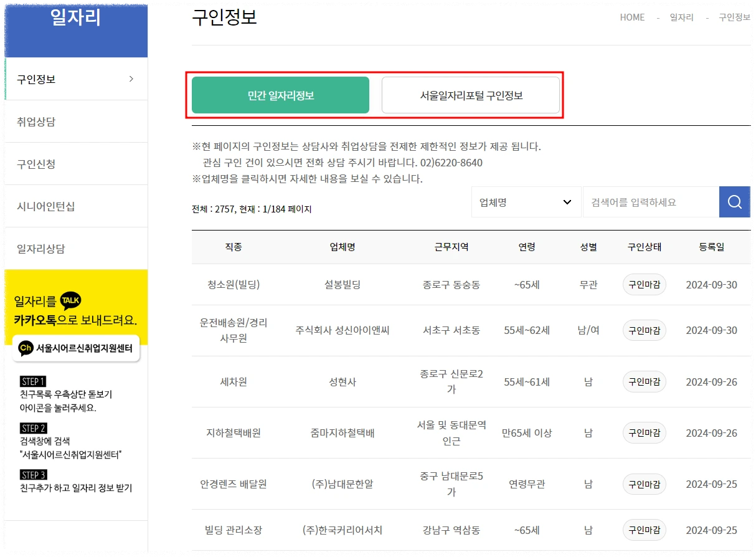The height and width of the screenshot is (557, 756).
Task: Switch to the 서울일자리포털 구인정보 tab
Action: tap(471, 95)
